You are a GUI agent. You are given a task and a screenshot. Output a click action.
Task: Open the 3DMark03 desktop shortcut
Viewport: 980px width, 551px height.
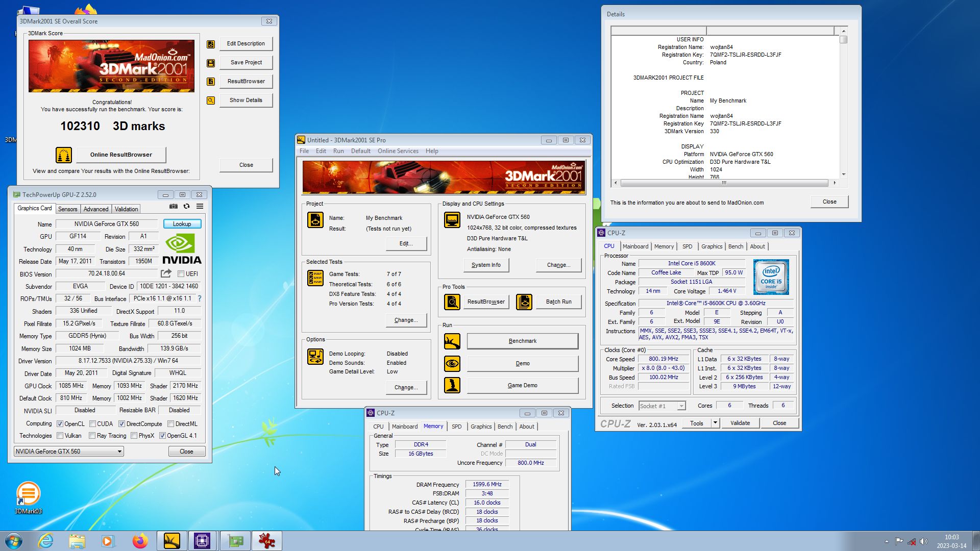coord(28,497)
